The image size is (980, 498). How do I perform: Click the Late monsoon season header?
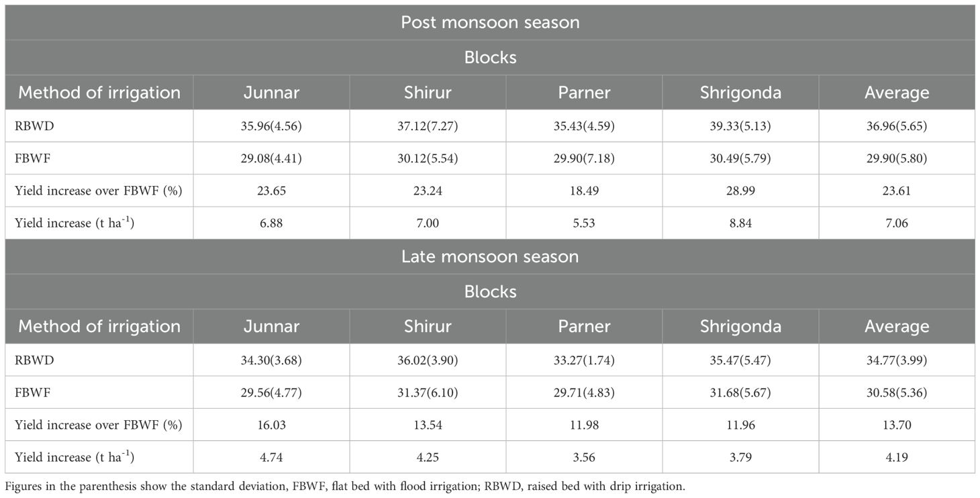[490, 256]
